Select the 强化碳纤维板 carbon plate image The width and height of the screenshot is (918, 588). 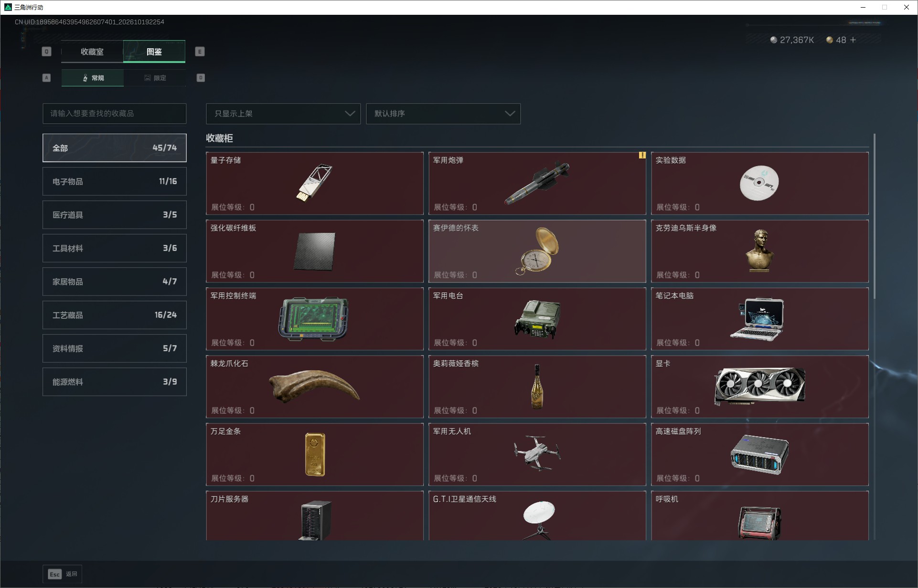(x=314, y=252)
